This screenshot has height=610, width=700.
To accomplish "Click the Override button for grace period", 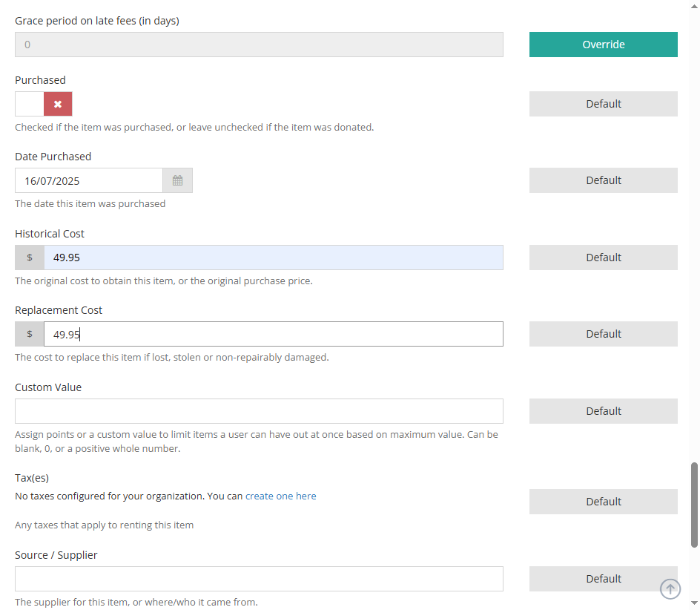I will tap(603, 45).
